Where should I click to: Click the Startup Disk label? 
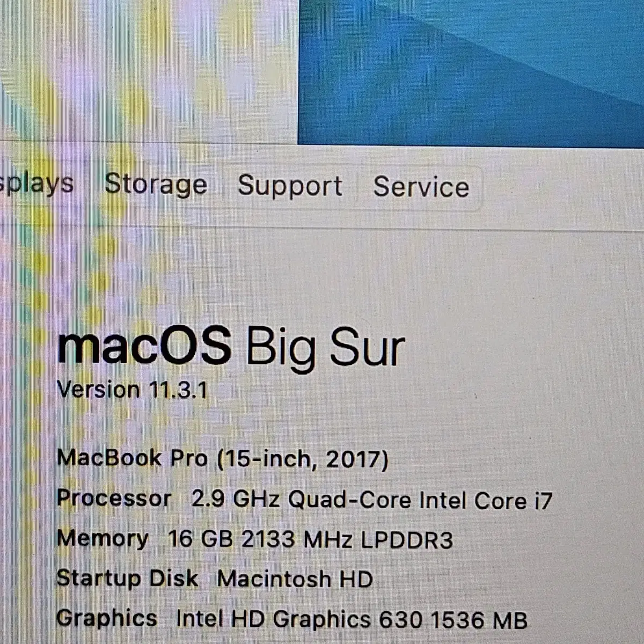(x=127, y=579)
